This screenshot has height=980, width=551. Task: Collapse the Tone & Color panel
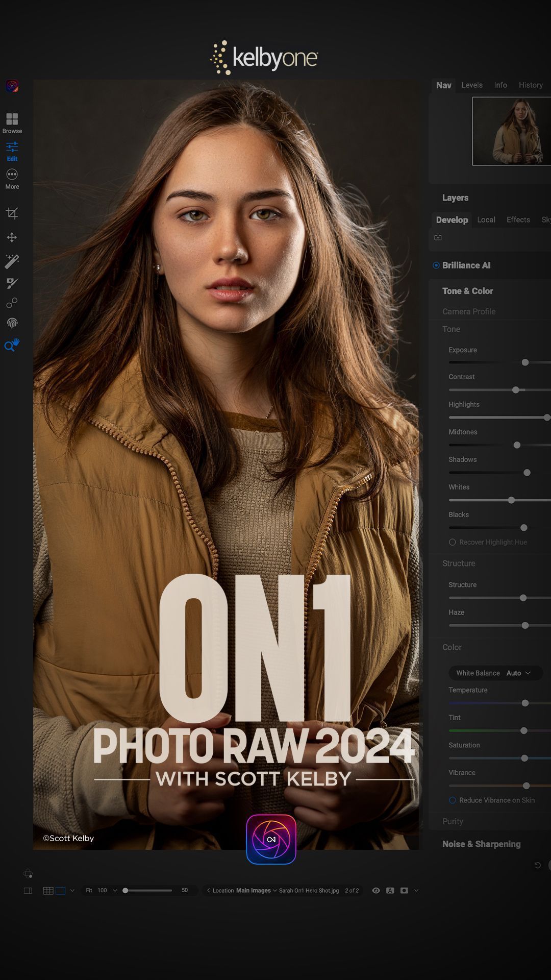467,291
